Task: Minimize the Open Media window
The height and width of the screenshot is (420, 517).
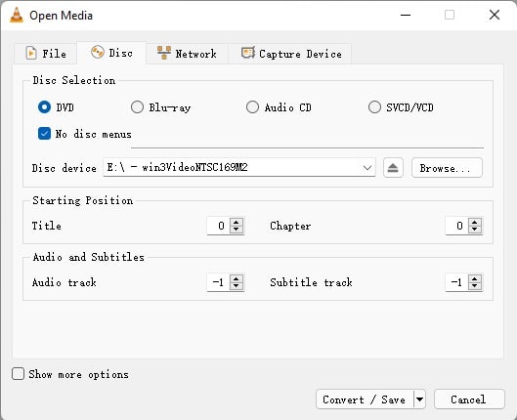Action: [x=406, y=15]
